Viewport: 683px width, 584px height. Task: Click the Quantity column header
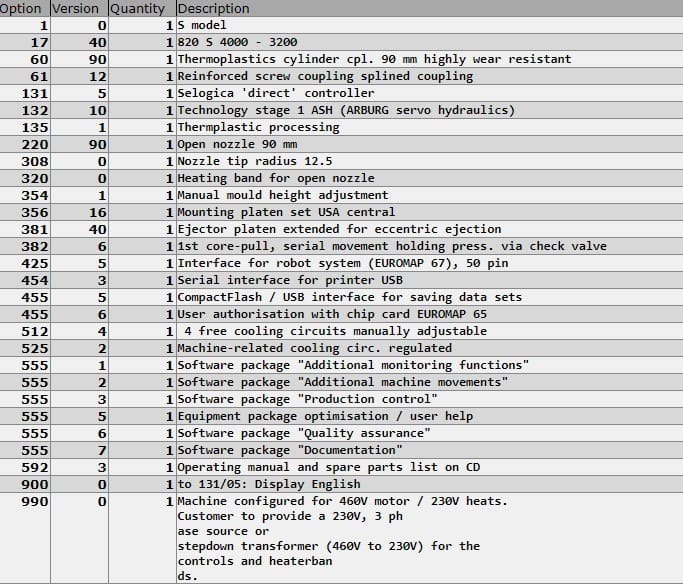[x=142, y=8]
